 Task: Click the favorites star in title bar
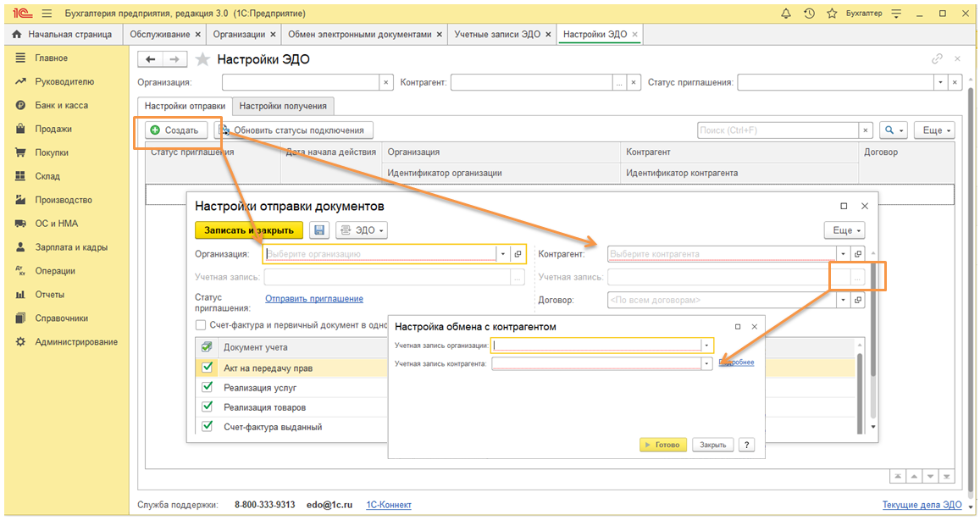coord(832,14)
